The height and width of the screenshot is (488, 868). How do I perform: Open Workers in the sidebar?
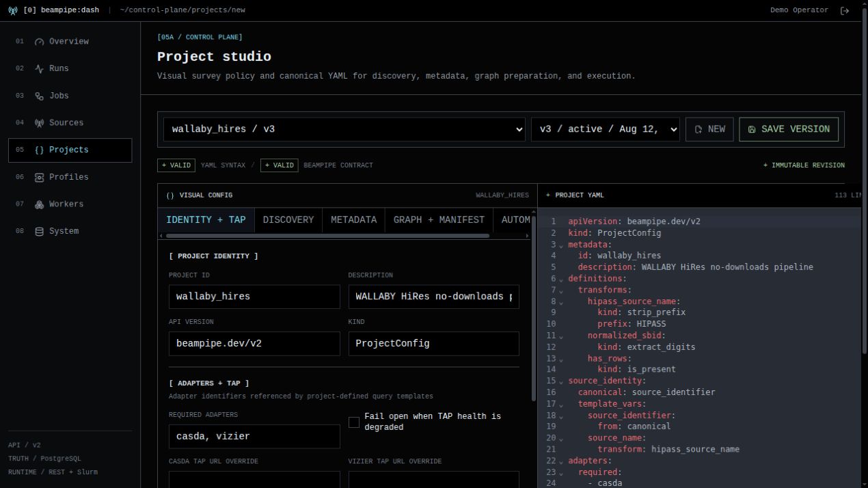coord(70,204)
